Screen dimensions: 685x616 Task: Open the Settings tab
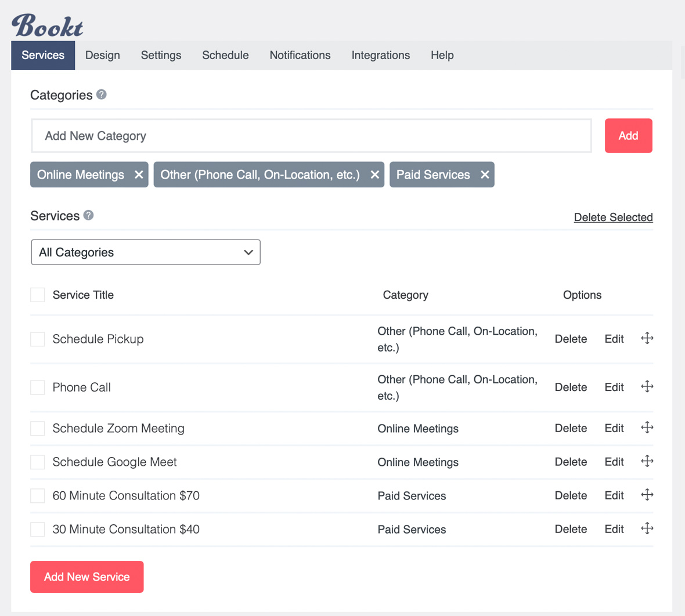pos(161,56)
